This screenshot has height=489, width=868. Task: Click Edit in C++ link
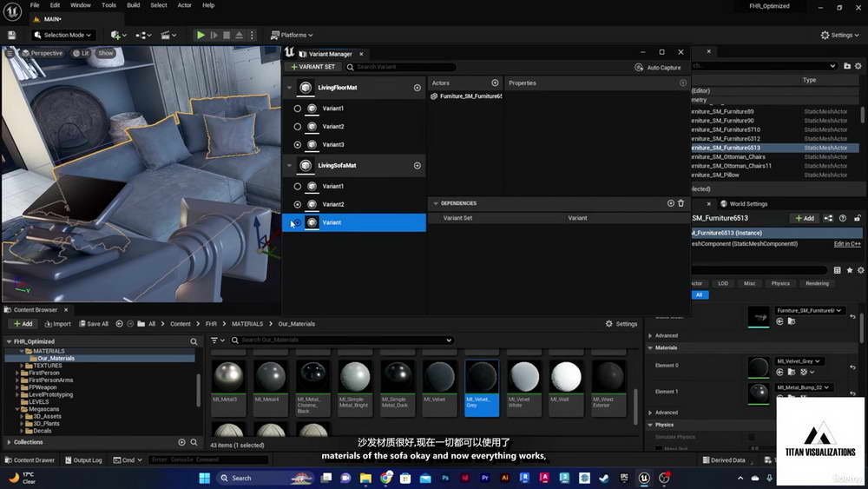click(847, 244)
